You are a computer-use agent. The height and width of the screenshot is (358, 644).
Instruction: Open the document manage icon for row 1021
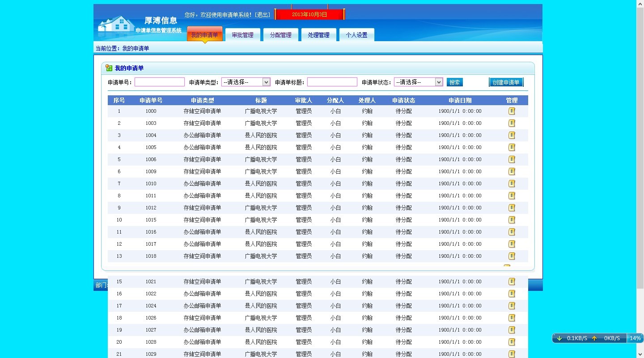(512, 281)
